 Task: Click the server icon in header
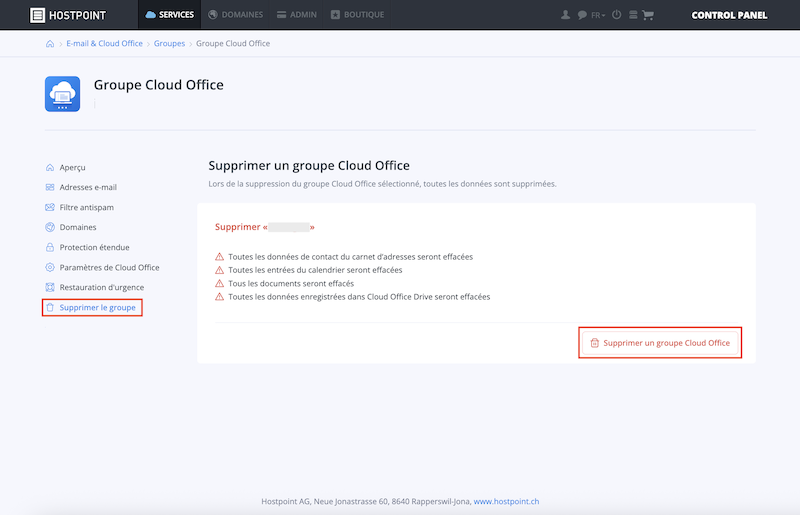pos(633,15)
